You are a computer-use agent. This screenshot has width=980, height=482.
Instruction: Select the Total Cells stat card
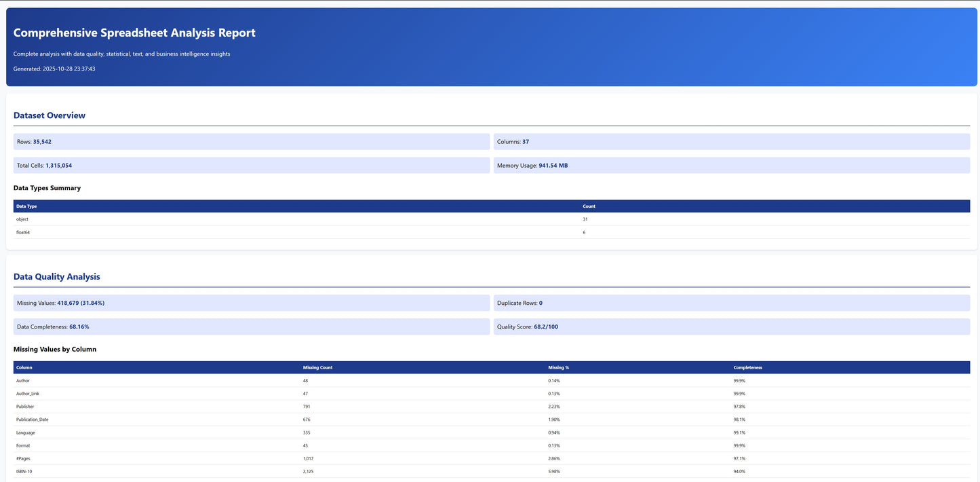[x=251, y=165]
